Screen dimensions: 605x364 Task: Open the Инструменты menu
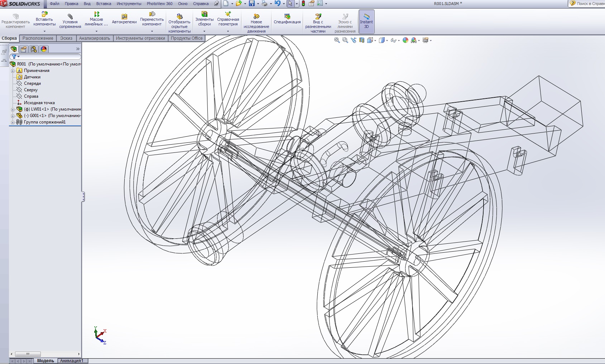click(129, 4)
